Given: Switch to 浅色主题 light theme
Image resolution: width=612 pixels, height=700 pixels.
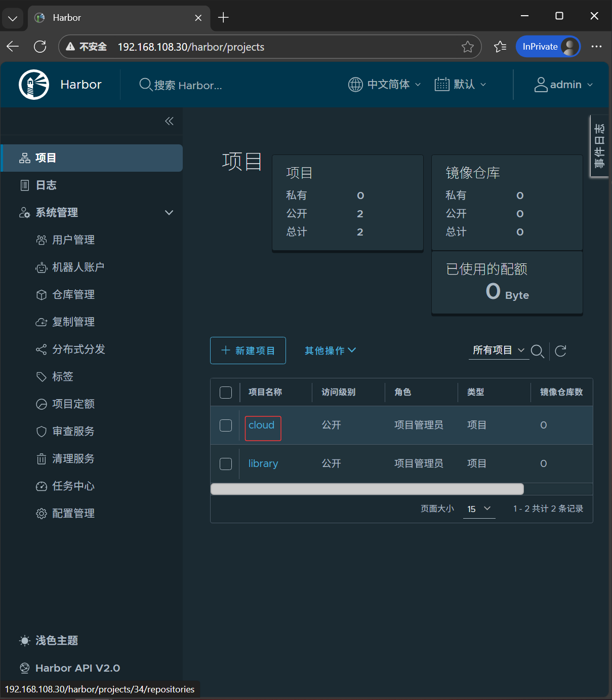Looking at the screenshot, I should (x=49, y=641).
